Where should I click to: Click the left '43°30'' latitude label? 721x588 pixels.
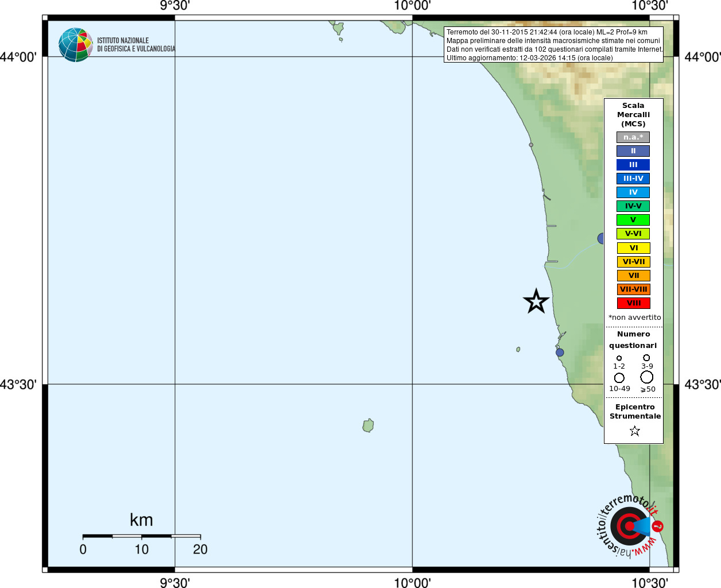(x=18, y=384)
